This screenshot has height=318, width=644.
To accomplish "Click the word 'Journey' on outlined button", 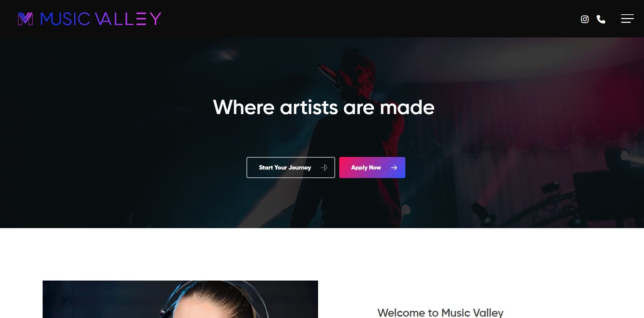I will pos(300,168).
